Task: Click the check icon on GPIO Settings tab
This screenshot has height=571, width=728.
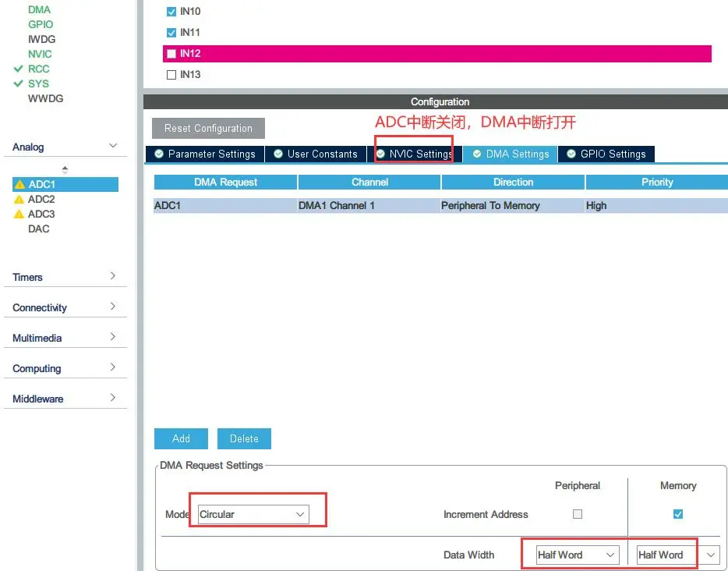Action: point(571,154)
